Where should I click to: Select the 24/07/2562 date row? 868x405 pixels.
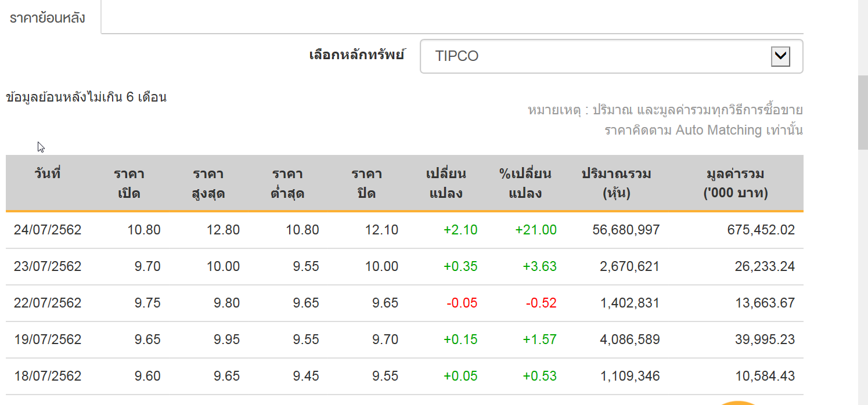point(405,230)
